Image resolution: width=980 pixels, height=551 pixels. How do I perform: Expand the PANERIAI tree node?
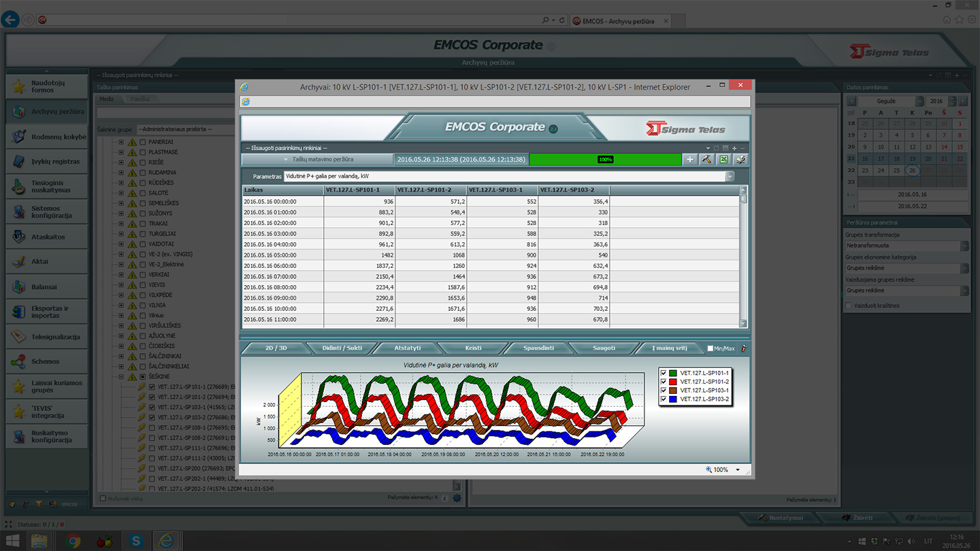(121, 142)
